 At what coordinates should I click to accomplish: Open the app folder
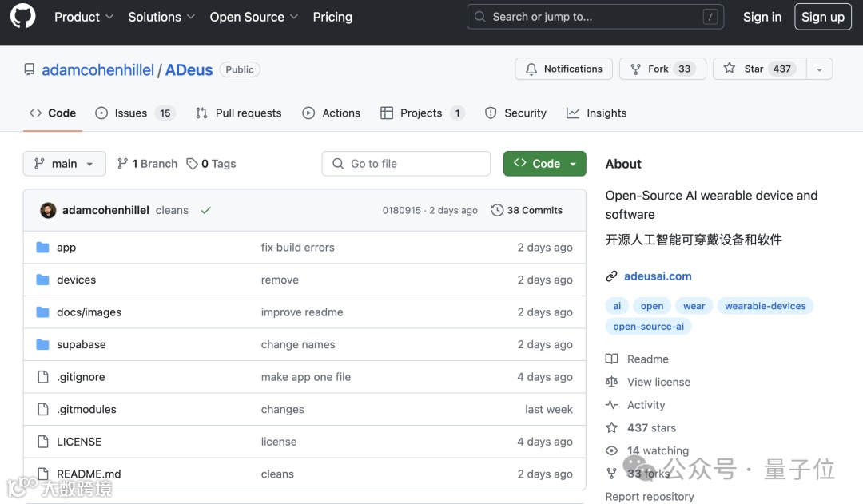point(66,247)
